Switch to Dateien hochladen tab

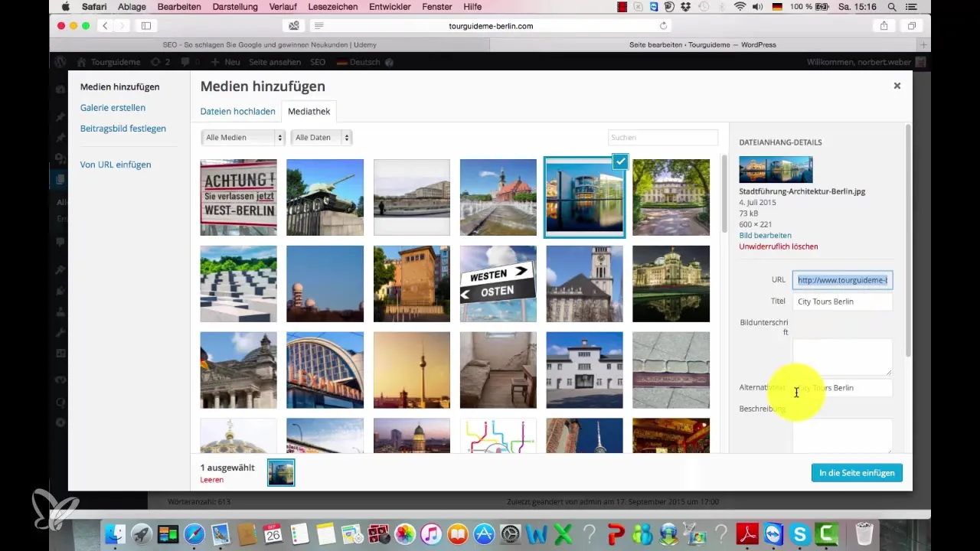tap(237, 112)
